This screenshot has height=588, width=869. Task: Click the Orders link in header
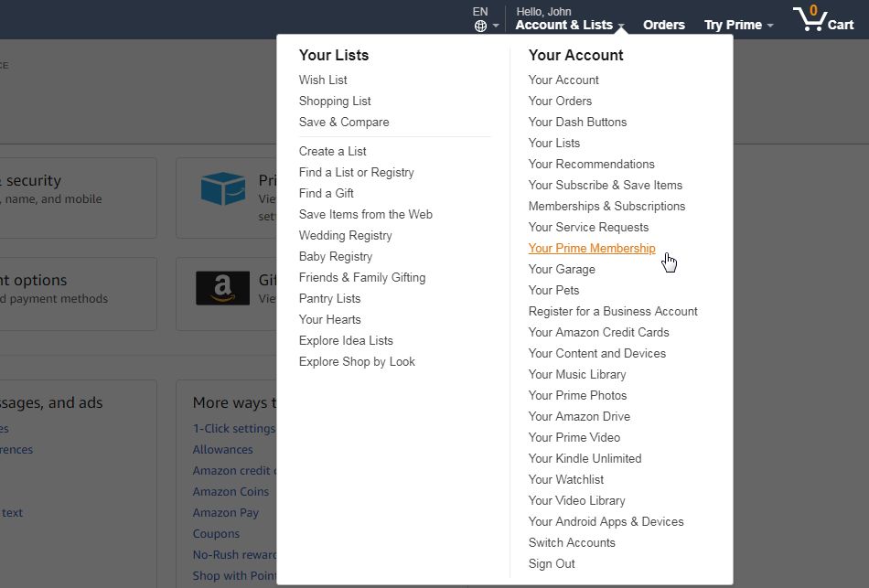click(x=664, y=25)
